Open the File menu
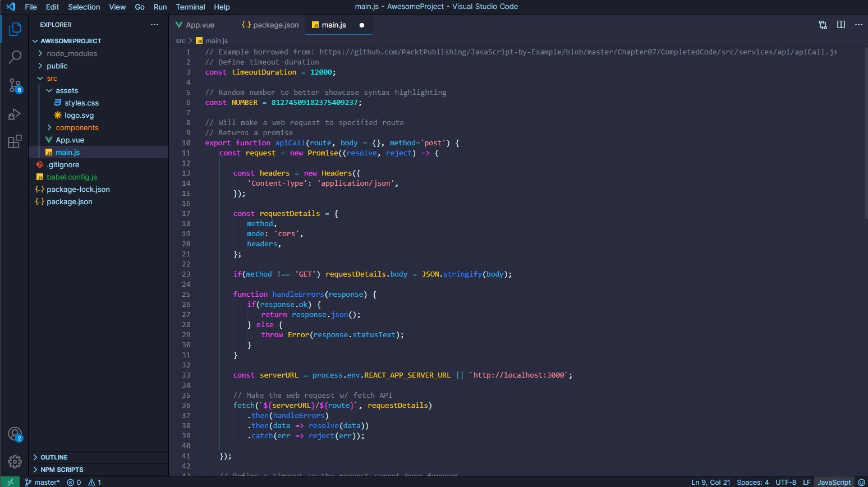Screen dimensions: 868x487 [31, 7]
